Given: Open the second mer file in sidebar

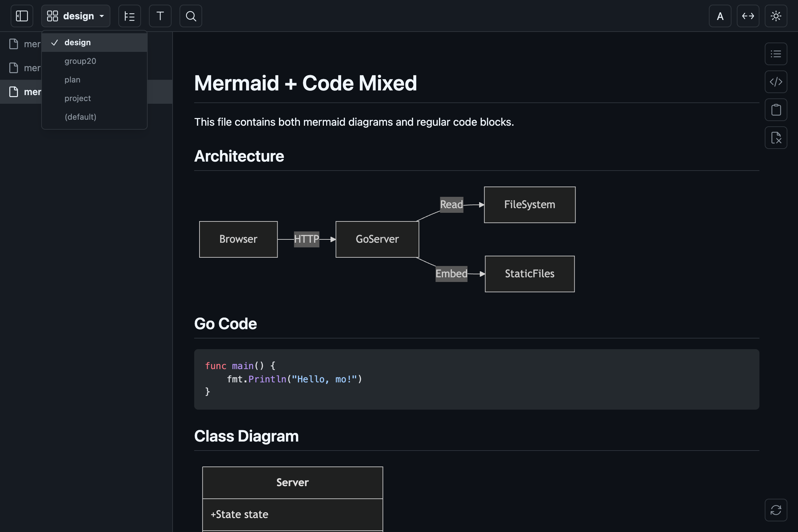Looking at the screenshot, I should [21, 68].
